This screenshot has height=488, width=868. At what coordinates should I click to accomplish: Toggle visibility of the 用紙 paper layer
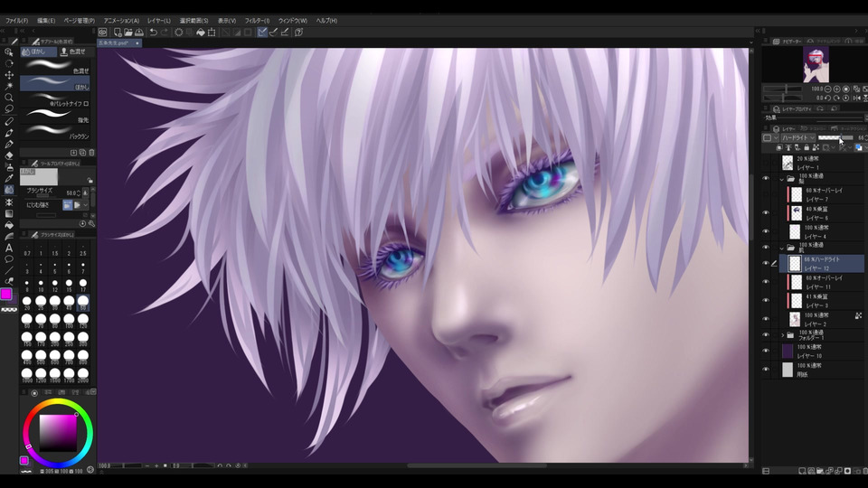[766, 370]
